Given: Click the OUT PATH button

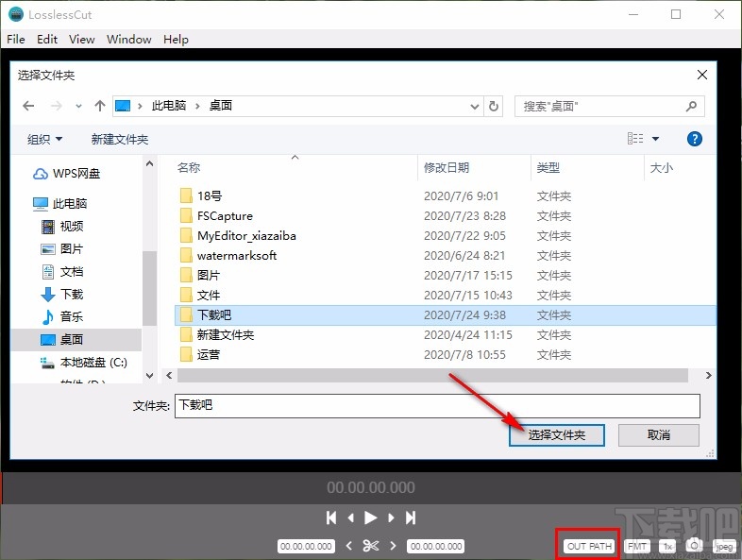Looking at the screenshot, I should click(589, 546).
